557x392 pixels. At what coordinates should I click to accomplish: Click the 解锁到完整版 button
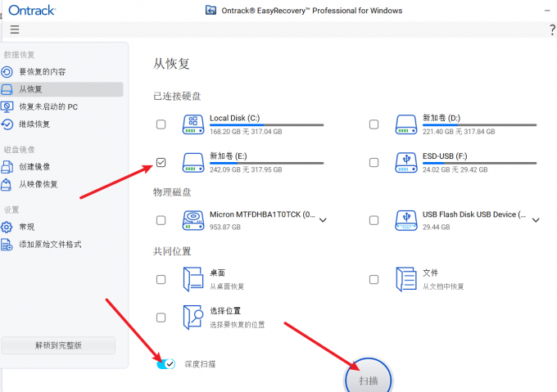tap(58, 345)
